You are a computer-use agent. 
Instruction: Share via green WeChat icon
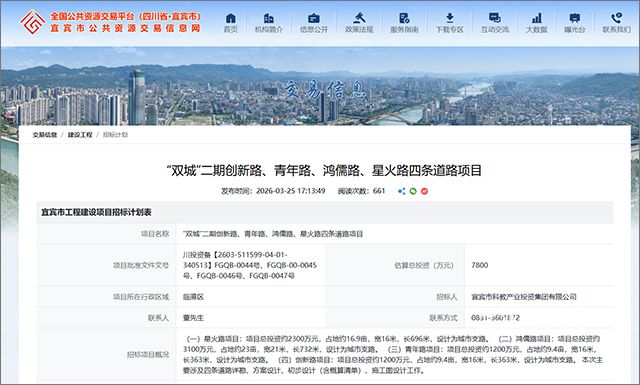(413, 191)
